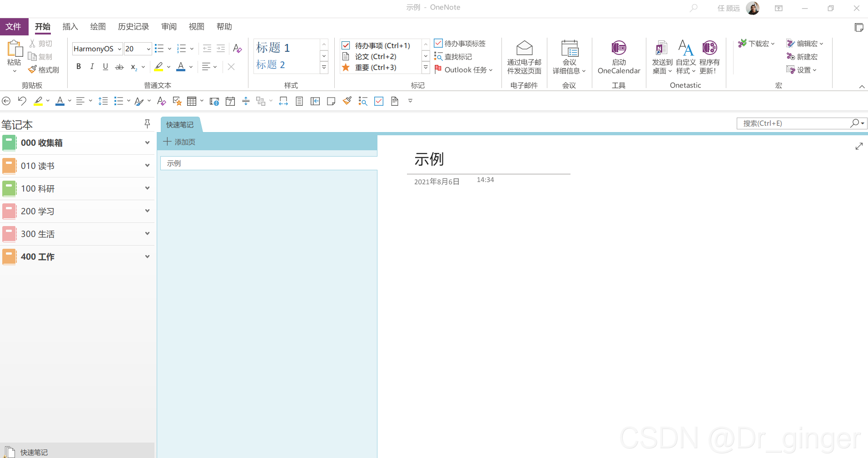This screenshot has width=868, height=458.
Task: Apply Underline formatting
Action: [x=105, y=66]
